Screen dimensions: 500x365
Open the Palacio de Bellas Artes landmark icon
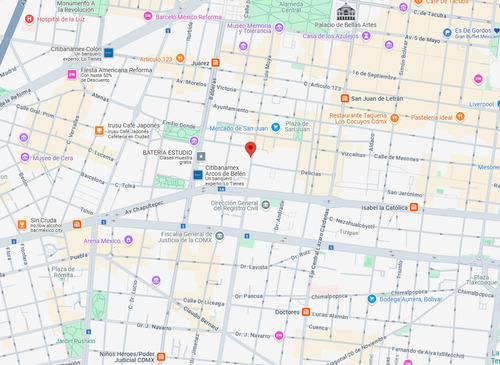click(x=346, y=13)
